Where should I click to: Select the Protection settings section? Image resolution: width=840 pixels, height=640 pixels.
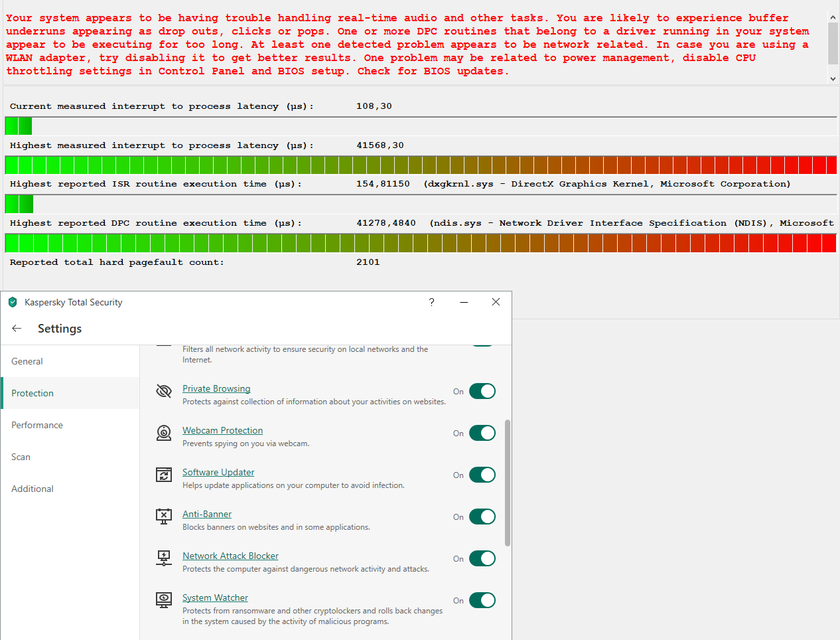(x=70, y=393)
